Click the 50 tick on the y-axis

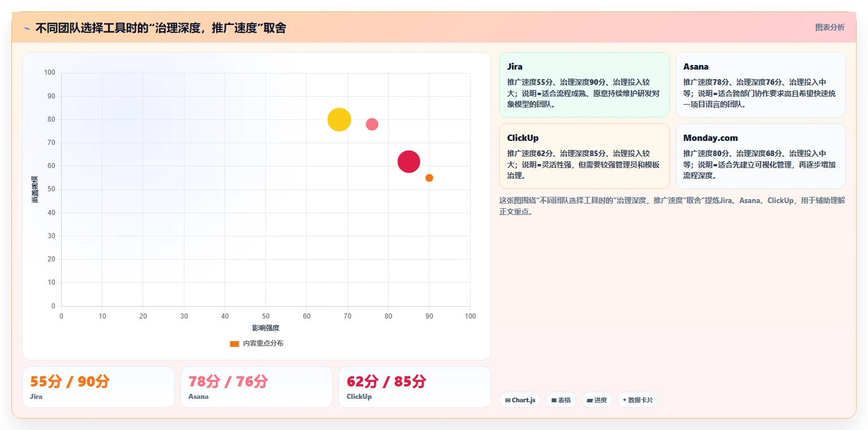[x=51, y=190]
